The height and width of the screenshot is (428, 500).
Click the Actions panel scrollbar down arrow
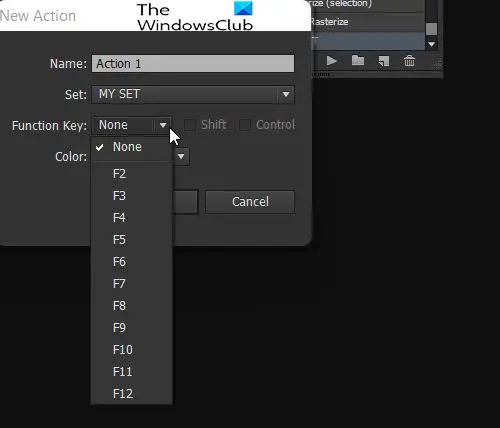tap(432, 44)
